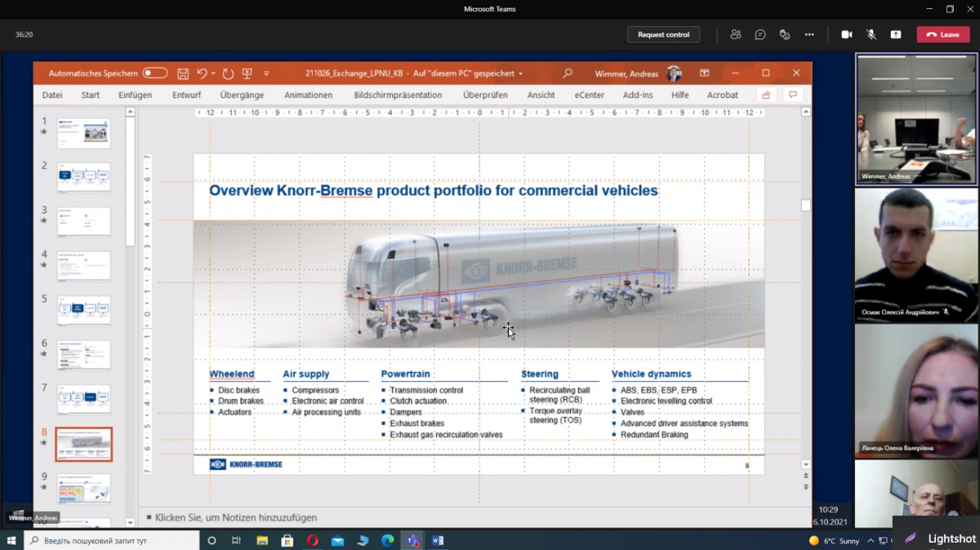Viewport: 980px width, 550px height.
Task: Open Teams more actions ellipsis
Action: 809,34
